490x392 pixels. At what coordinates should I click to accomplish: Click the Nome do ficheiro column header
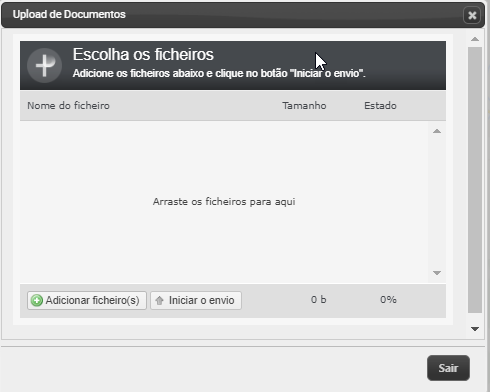[68, 106]
